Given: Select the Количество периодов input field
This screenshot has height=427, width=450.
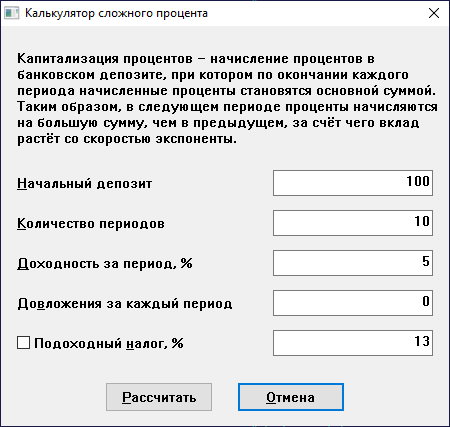Looking at the screenshot, I should [x=353, y=223].
